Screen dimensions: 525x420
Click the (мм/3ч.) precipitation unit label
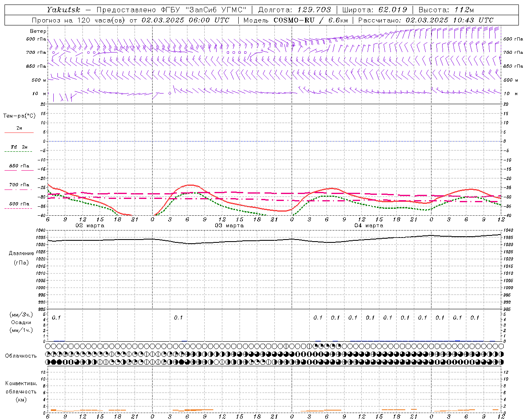[x=21, y=315]
